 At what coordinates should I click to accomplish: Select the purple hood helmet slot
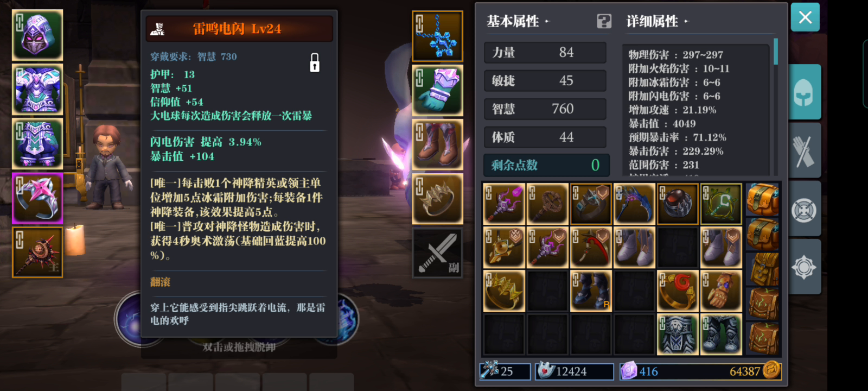point(37,35)
